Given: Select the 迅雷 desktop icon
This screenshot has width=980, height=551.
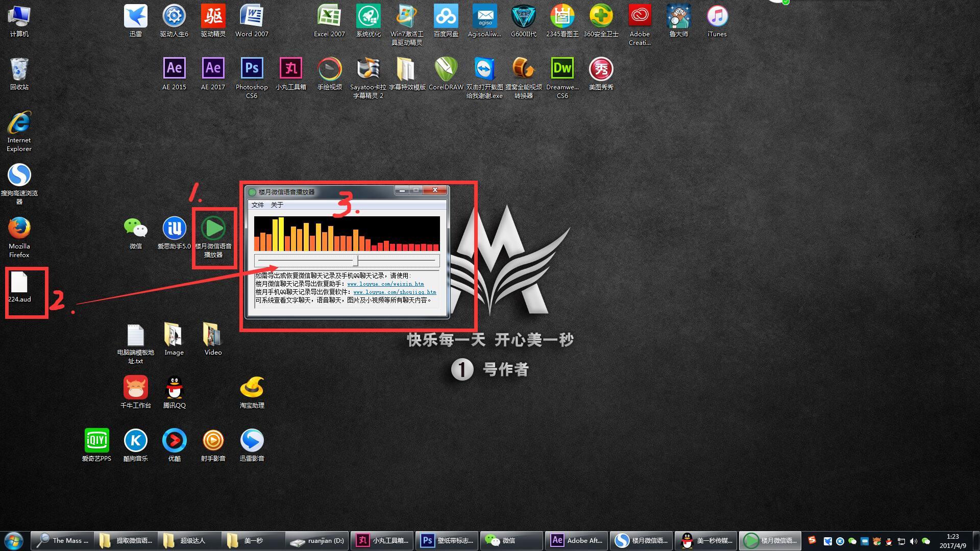Looking at the screenshot, I should pos(136,21).
